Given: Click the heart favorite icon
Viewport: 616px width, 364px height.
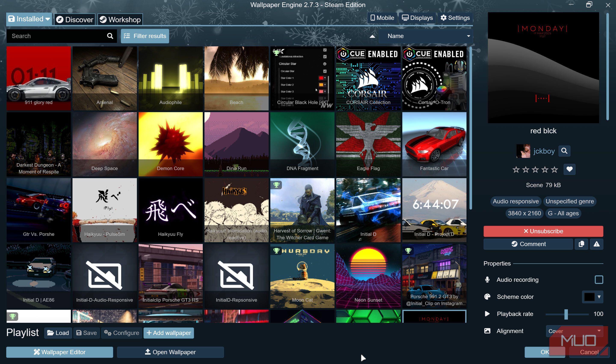Looking at the screenshot, I should [569, 169].
